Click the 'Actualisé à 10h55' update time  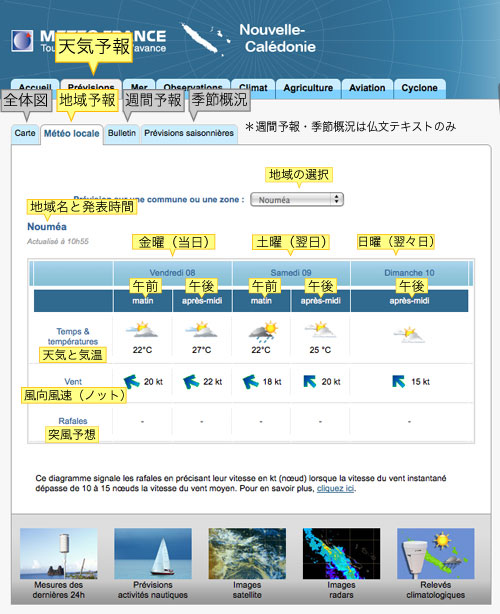point(58,242)
